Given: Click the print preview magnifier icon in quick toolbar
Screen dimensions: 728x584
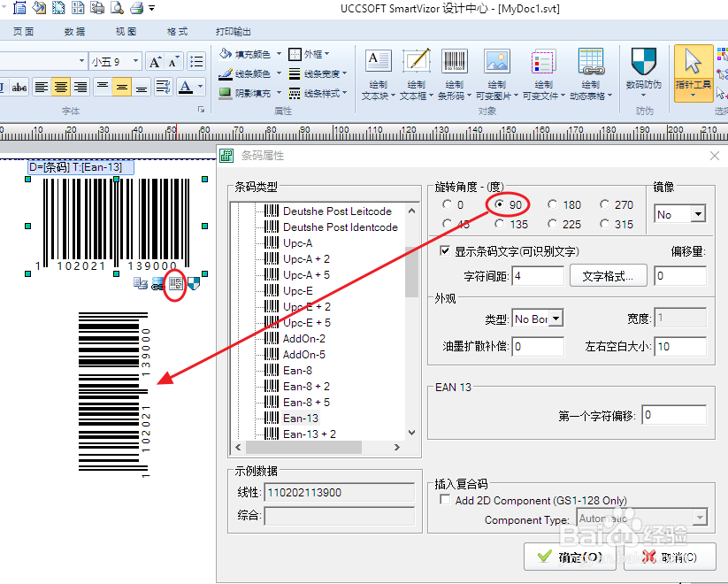Looking at the screenshot, I should pyautogui.click(x=117, y=7).
